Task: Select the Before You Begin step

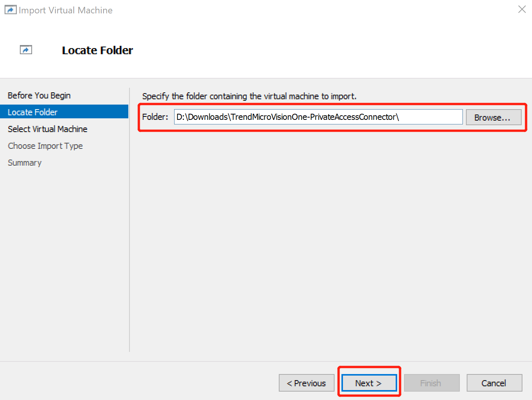Action: (x=39, y=95)
